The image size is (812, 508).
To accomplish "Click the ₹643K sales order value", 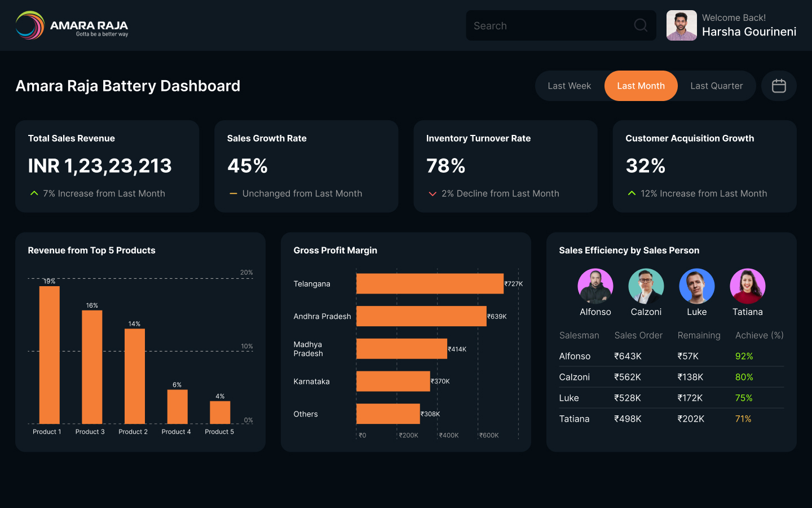I will (628, 356).
